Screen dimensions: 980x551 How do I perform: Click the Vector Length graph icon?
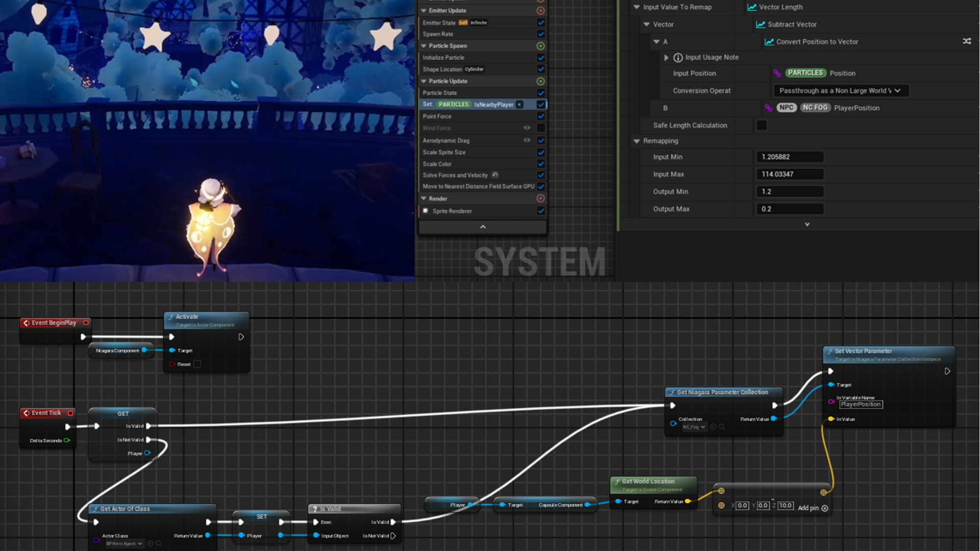752,7
